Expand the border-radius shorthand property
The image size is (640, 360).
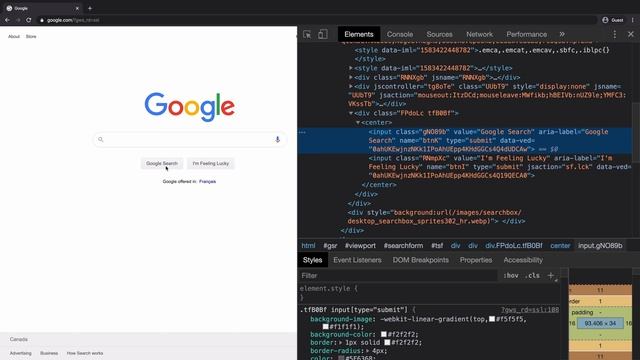368,351
